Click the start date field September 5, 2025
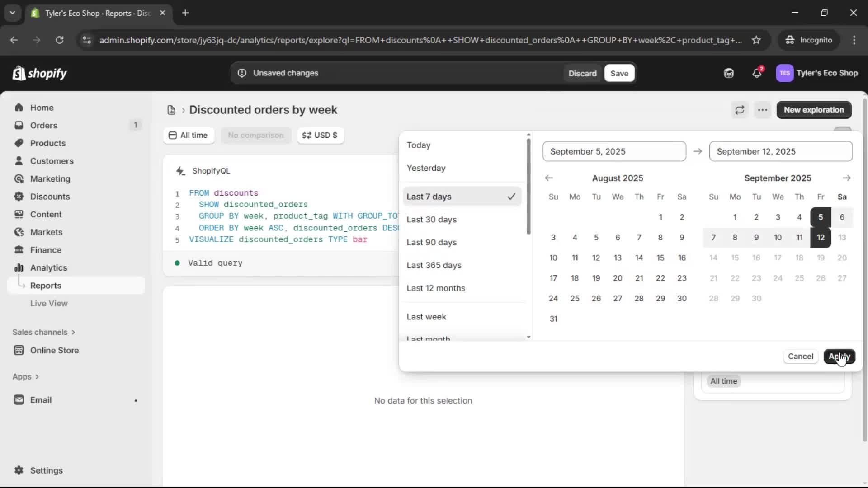The image size is (868, 488). pos(614,151)
